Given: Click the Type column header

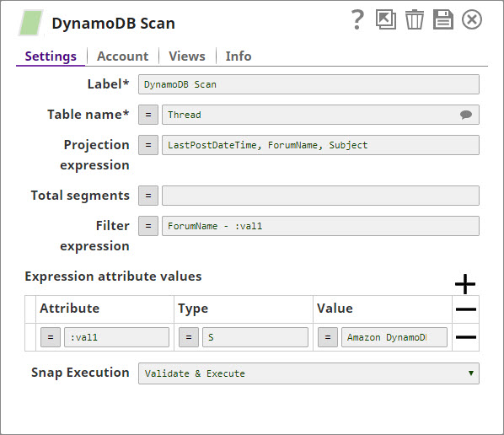Looking at the screenshot, I should click(x=193, y=309).
